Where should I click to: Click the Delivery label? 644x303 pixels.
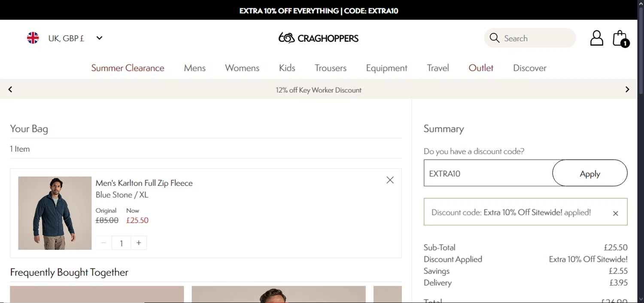[x=437, y=283]
